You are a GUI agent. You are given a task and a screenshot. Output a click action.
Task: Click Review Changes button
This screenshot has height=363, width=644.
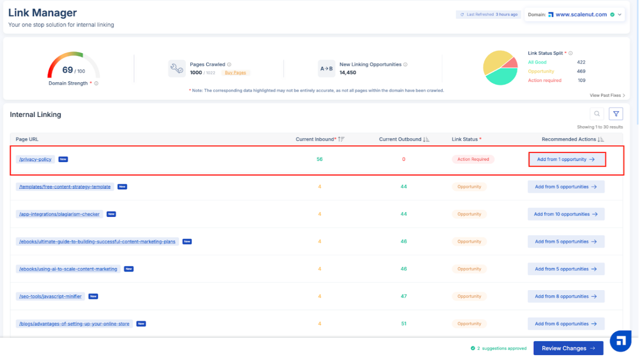point(568,348)
